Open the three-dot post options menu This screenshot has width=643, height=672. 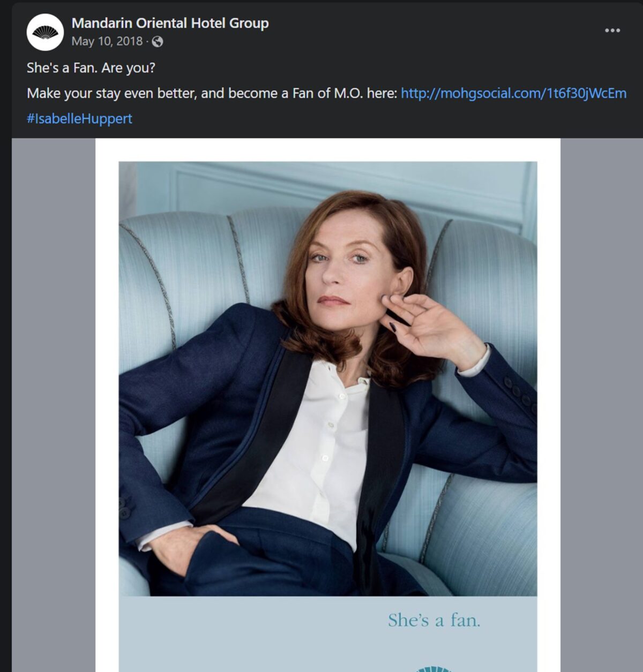coord(612,31)
